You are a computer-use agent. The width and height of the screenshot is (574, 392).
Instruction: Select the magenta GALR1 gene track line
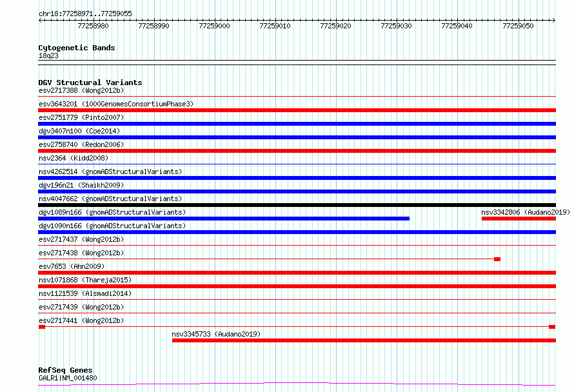[x=297, y=384]
